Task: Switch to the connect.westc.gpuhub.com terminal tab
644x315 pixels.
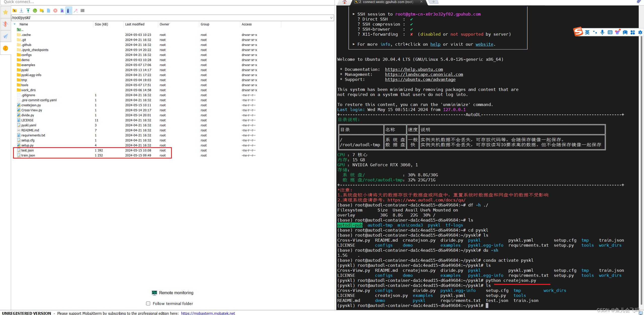Action: point(385,2)
